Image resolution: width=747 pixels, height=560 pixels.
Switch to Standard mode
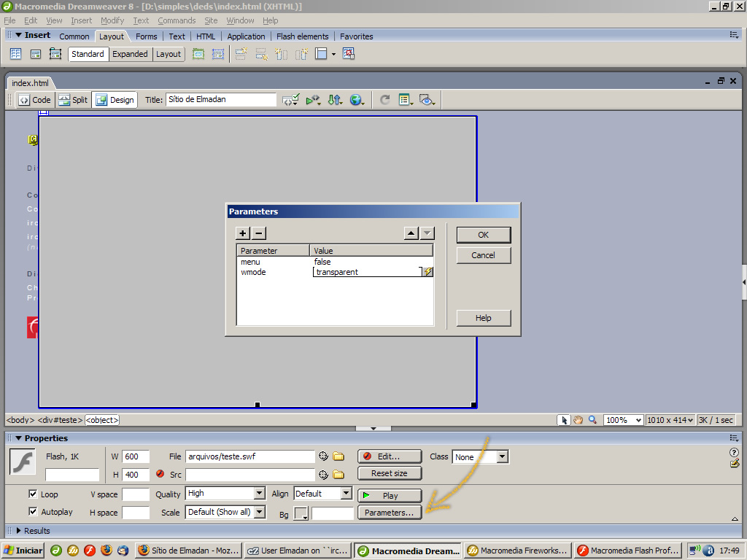[88, 54]
